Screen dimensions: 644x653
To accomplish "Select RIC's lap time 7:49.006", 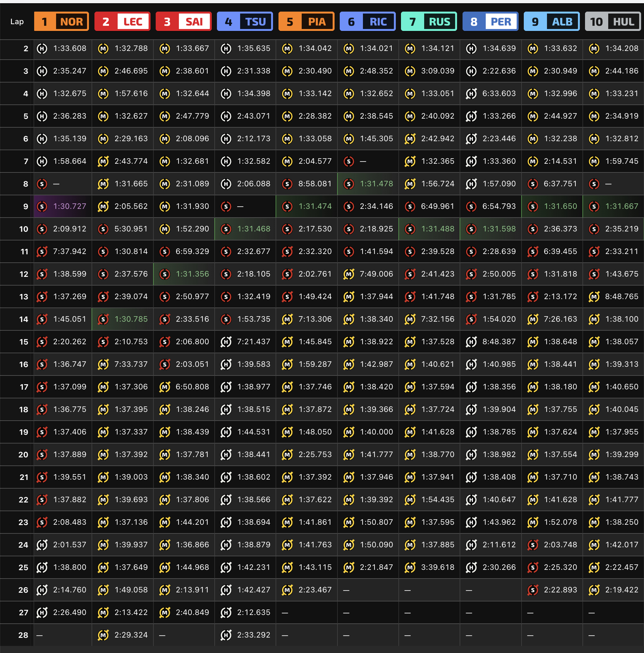I will (x=376, y=274).
